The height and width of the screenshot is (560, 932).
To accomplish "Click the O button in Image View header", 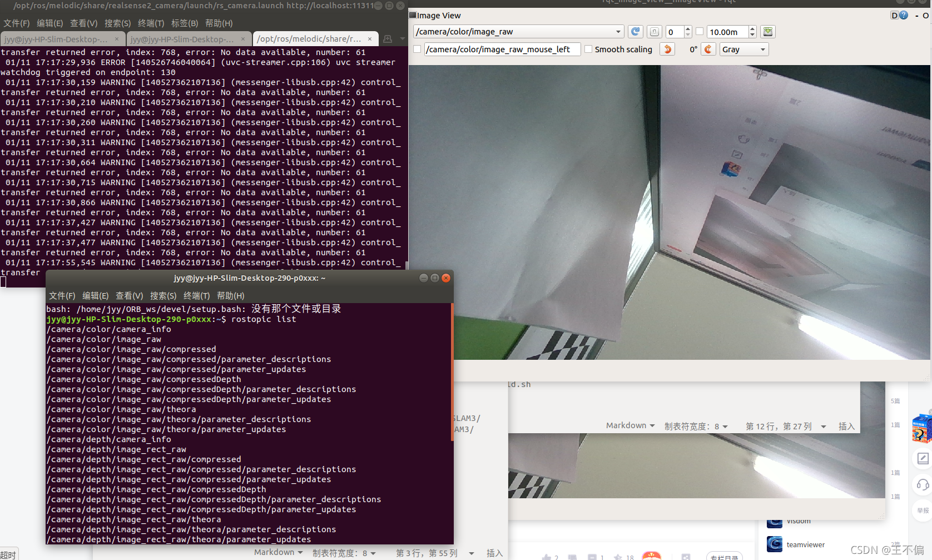I will click(925, 16).
